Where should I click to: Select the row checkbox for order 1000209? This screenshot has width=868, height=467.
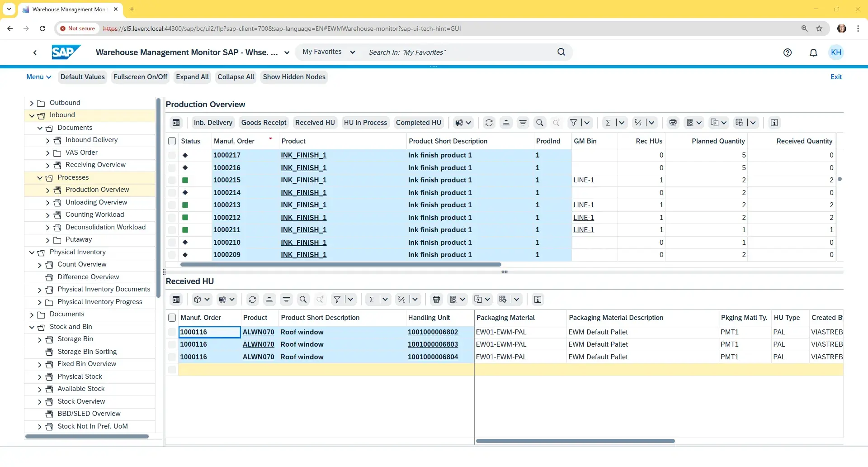pos(172,255)
